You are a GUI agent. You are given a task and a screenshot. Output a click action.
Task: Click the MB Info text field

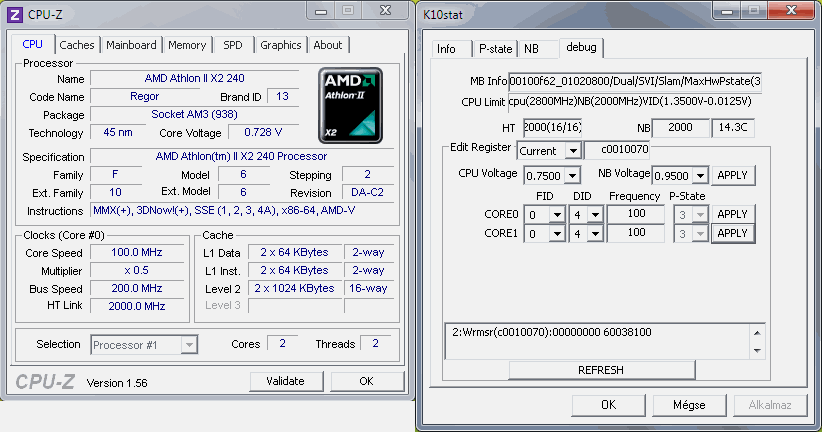(635, 81)
